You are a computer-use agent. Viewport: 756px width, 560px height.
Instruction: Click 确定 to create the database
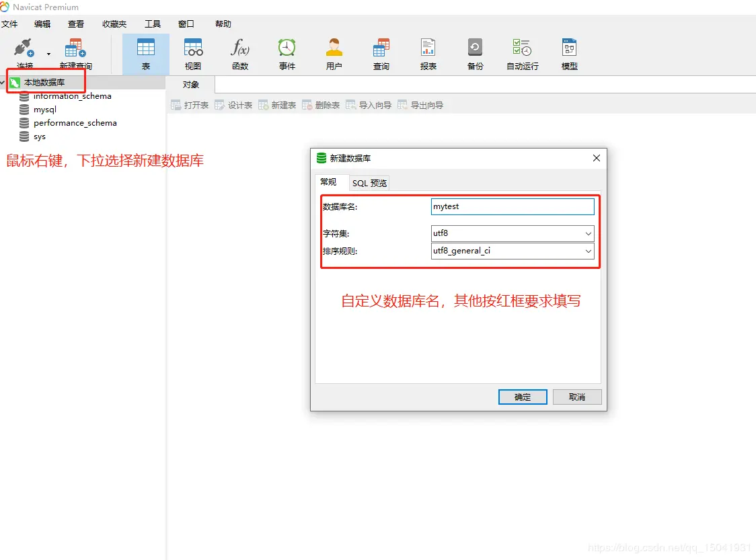coord(523,397)
